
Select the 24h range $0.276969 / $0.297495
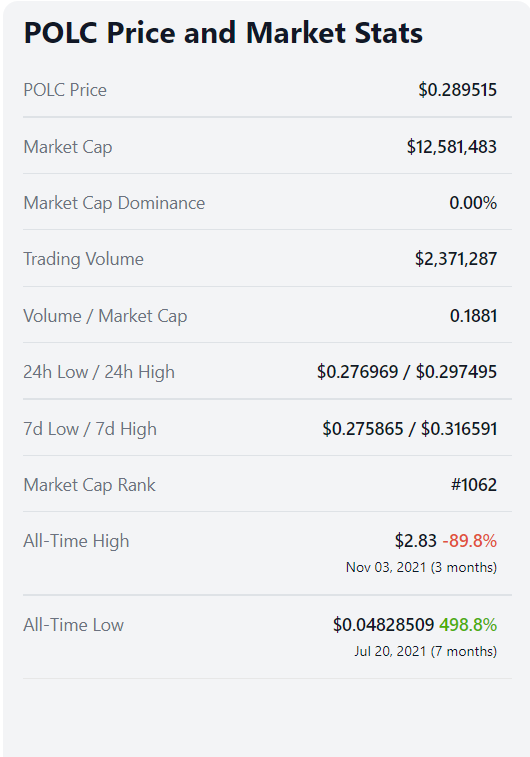click(x=407, y=372)
